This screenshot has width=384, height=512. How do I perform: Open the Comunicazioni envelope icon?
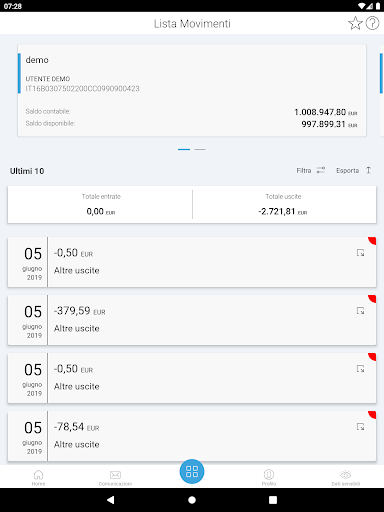(x=115, y=477)
